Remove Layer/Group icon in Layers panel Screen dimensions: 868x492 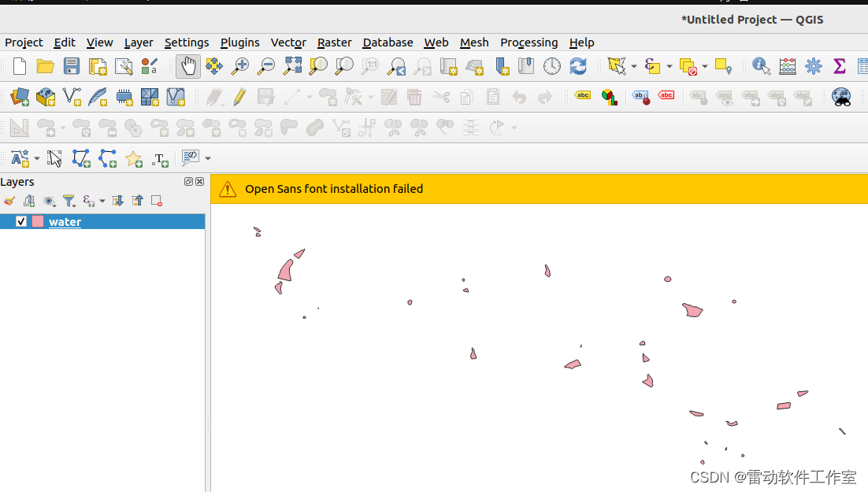tap(157, 201)
